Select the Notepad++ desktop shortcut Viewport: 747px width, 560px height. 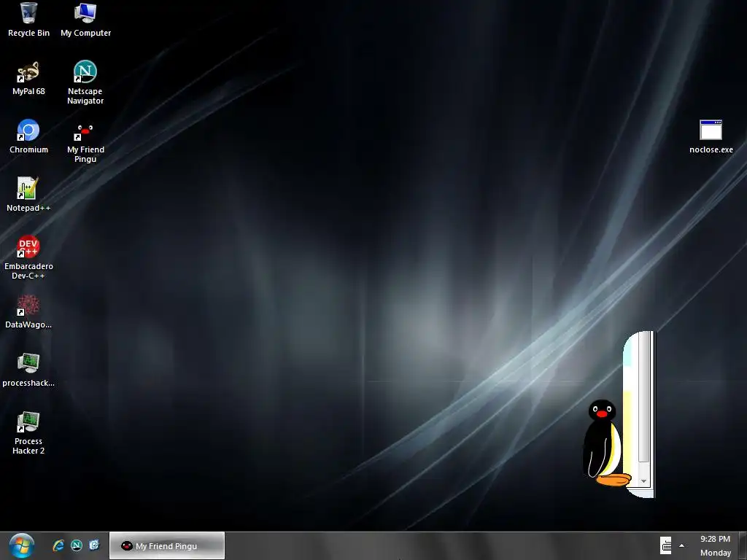click(x=28, y=195)
